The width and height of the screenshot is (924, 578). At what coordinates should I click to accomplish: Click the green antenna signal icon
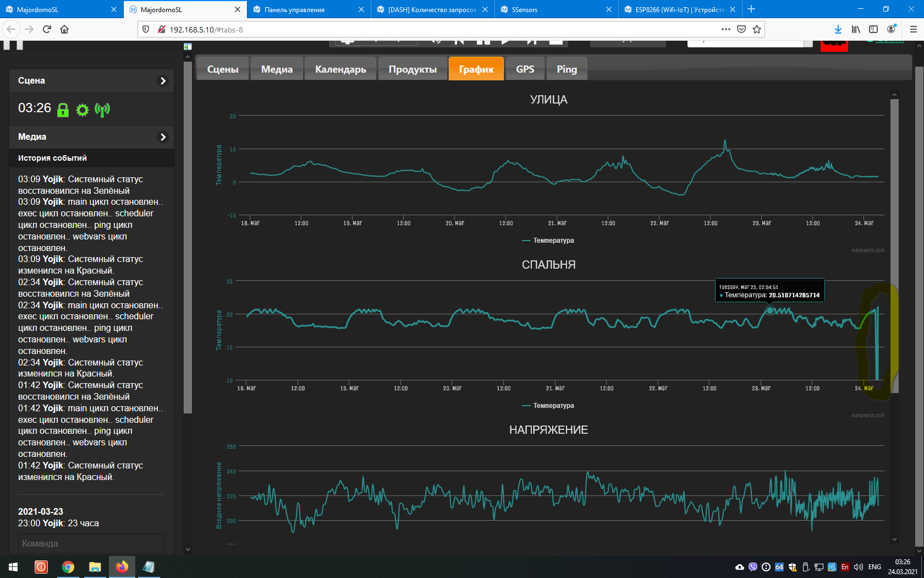point(102,110)
